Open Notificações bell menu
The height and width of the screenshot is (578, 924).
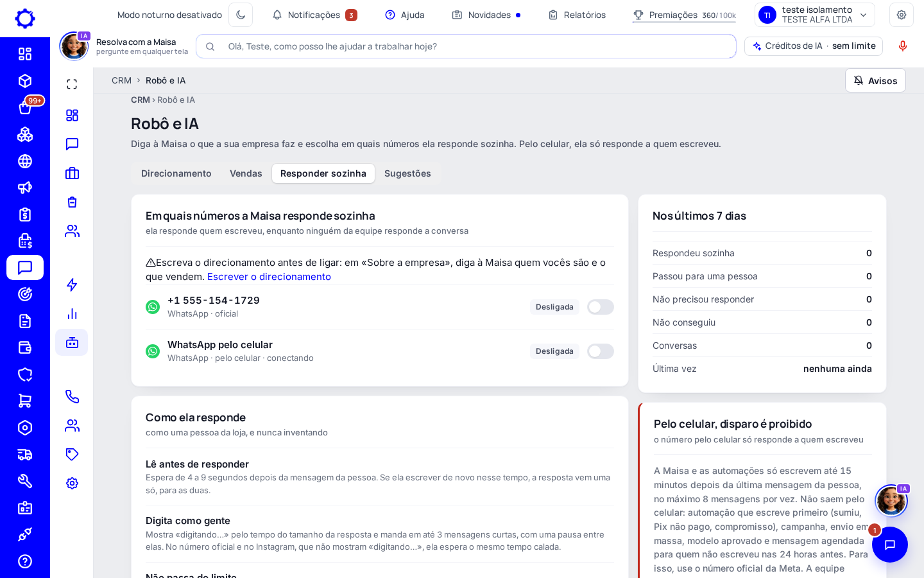coord(314,15)
